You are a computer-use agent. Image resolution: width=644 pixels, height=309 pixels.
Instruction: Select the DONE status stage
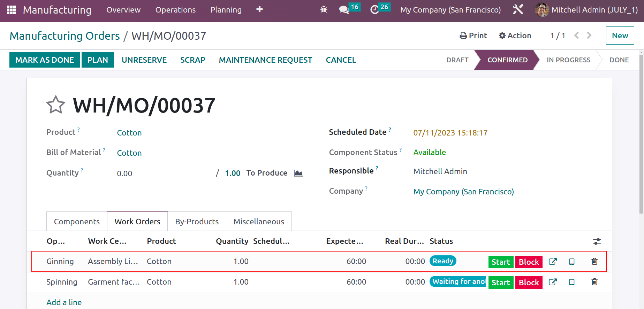(x=619, y=60)
